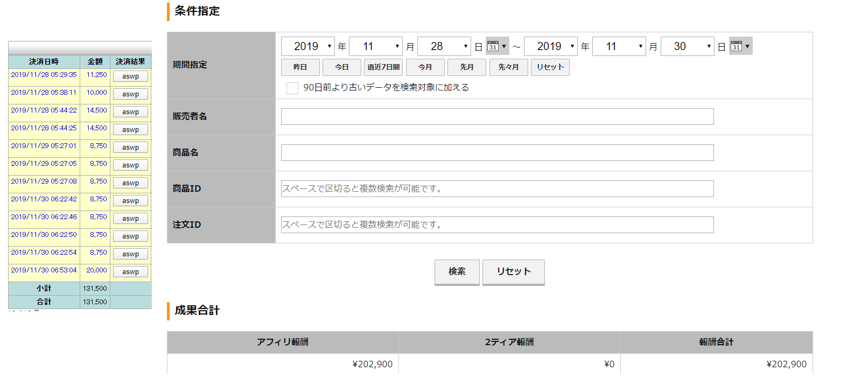Open the end year 2019 dropdown
This screenshot has width=868, height=378.
[550, 46]
